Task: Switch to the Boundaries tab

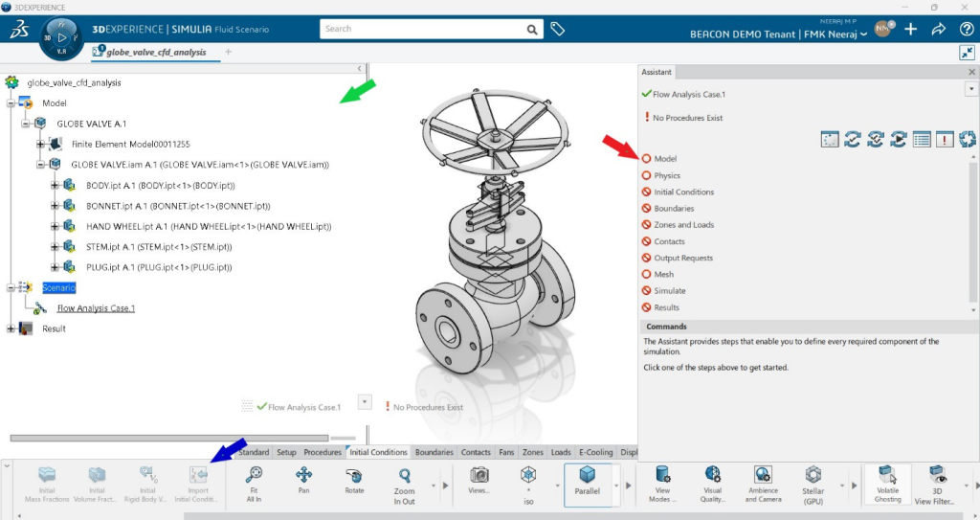Action: coord(434,452)
